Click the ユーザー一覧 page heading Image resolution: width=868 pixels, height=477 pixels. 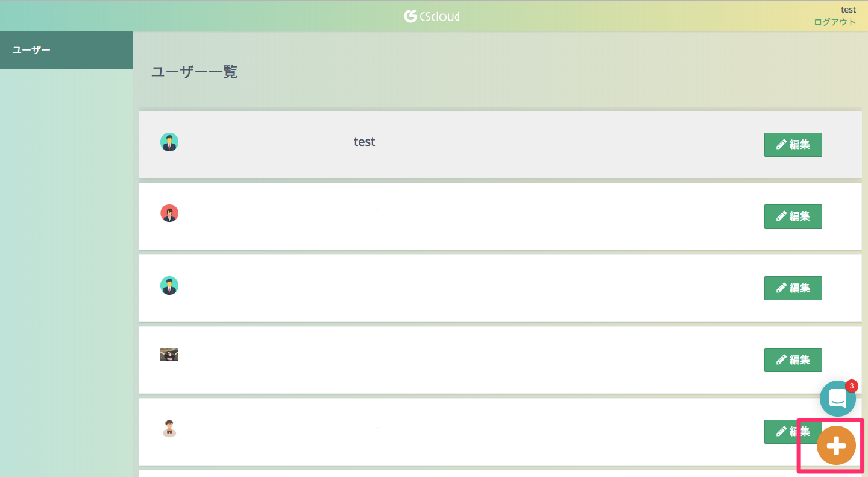click(194, 72)
